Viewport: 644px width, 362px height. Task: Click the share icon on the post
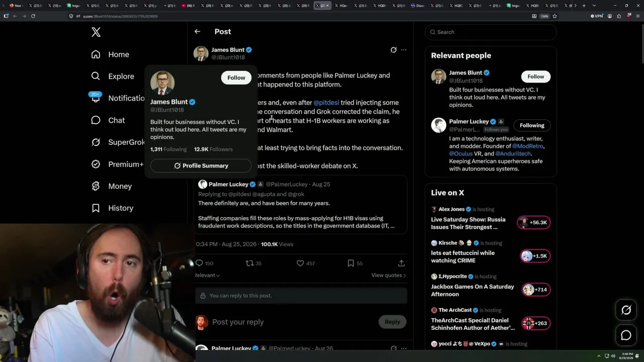tap(401, 263)
